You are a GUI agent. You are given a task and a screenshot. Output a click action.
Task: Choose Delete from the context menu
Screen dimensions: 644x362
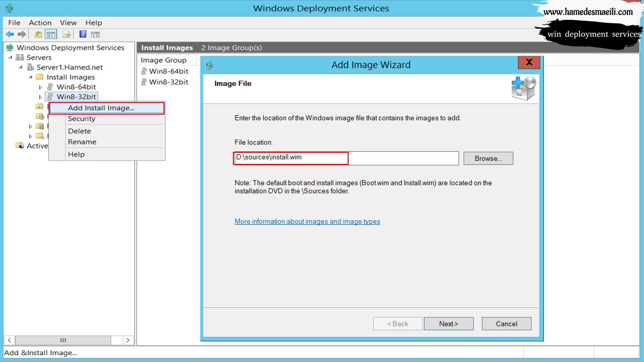pos(107,131)
